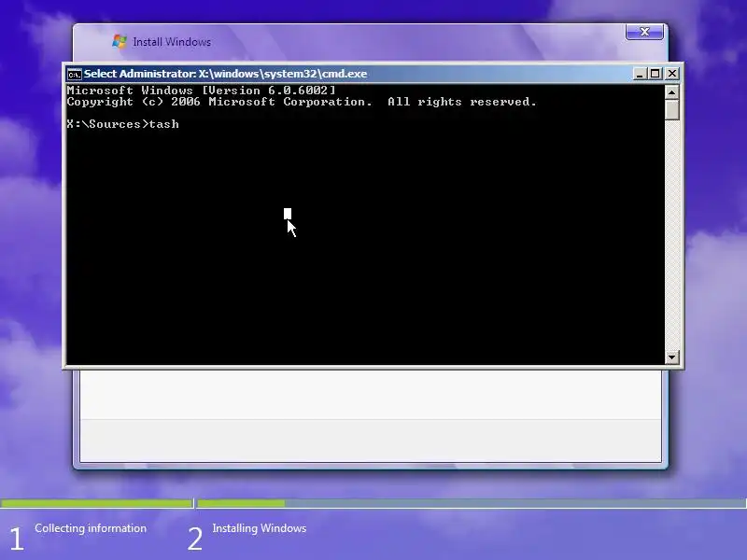Click the Windows flag logo in Install Windows

120,41
